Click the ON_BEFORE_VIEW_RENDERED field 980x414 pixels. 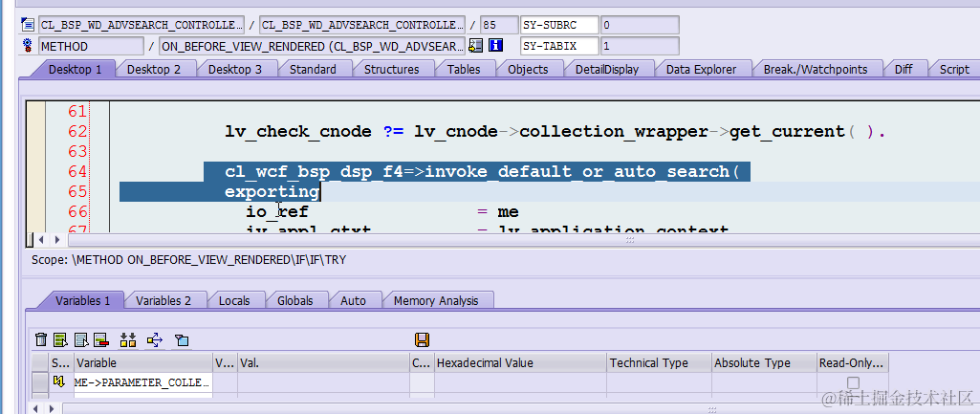tap(313, 46)
